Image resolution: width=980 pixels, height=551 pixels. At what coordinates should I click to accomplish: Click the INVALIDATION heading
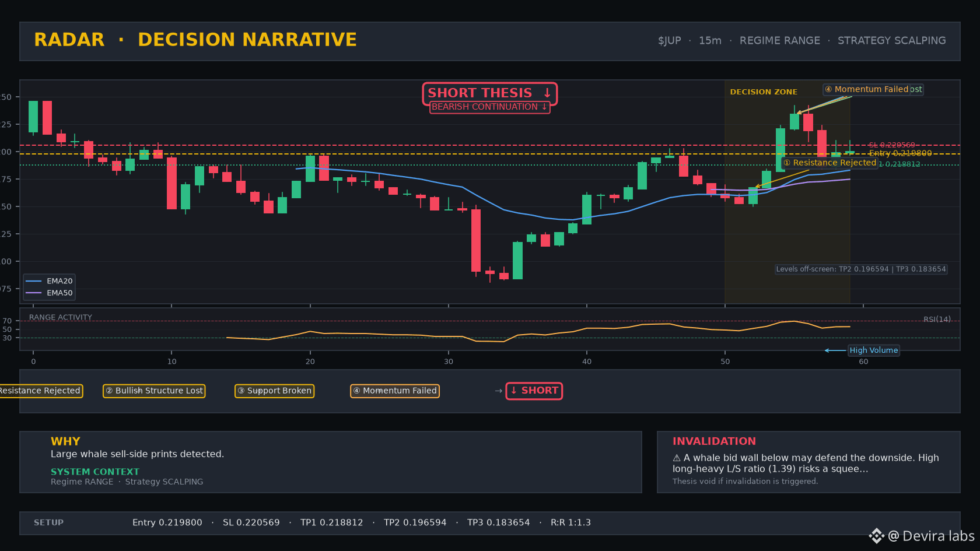(x=714, y=441)
